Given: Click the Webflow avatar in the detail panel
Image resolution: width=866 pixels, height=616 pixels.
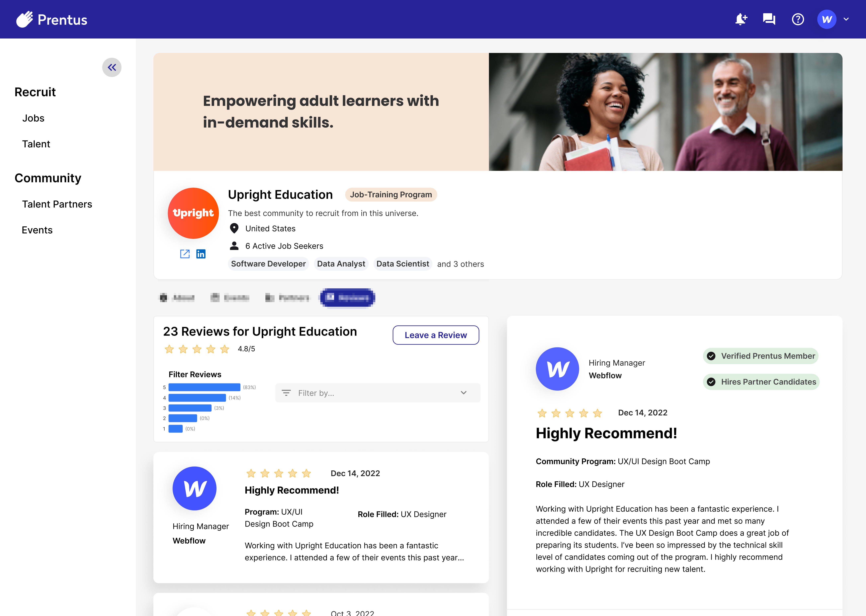Looking at the screenshot, I should [x=557, y=369].
